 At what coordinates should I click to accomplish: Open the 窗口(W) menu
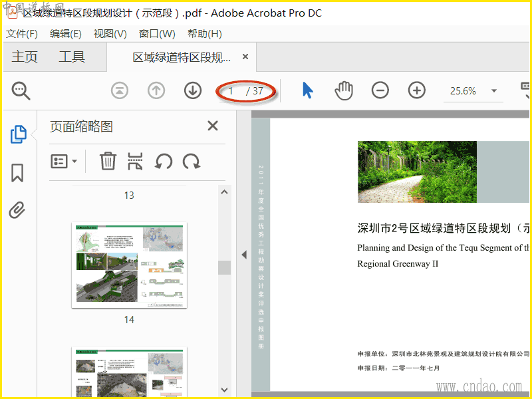157,34
